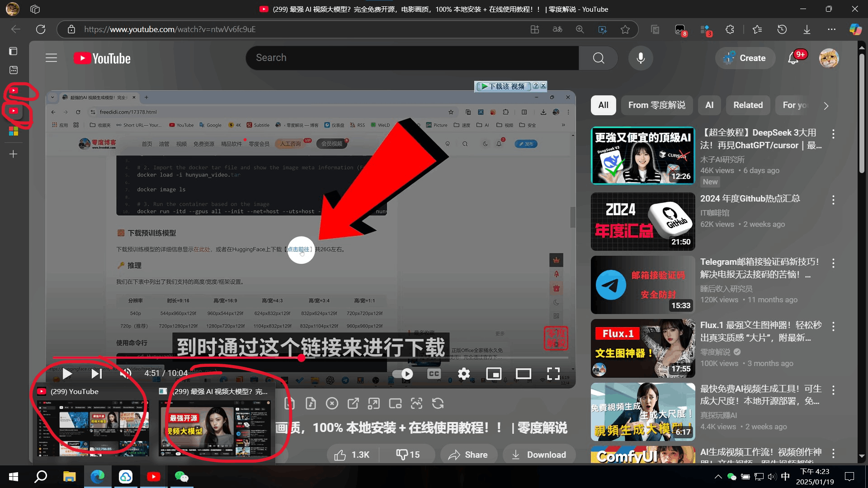Open YouTube notifications bell

click(793, 58)
